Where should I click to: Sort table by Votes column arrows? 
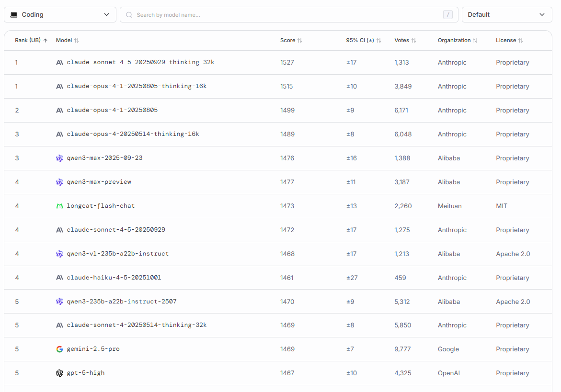coord(413,40)
